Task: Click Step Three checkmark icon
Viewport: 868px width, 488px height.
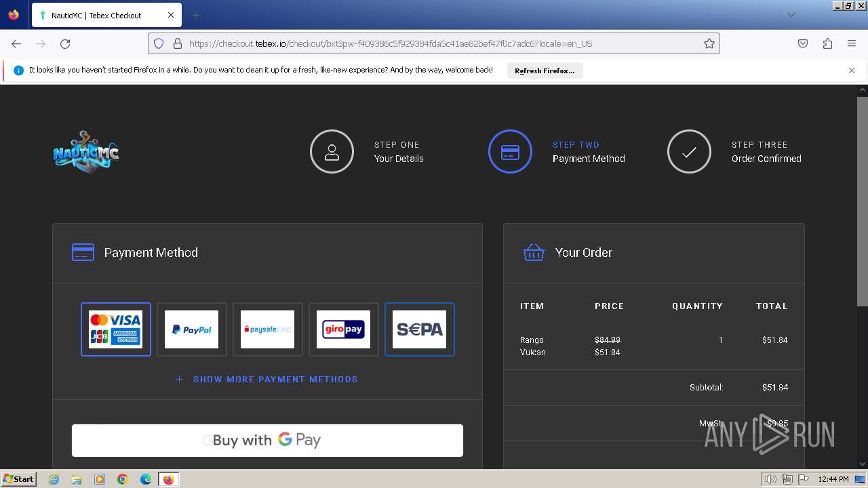Action: tap(689, 151)
